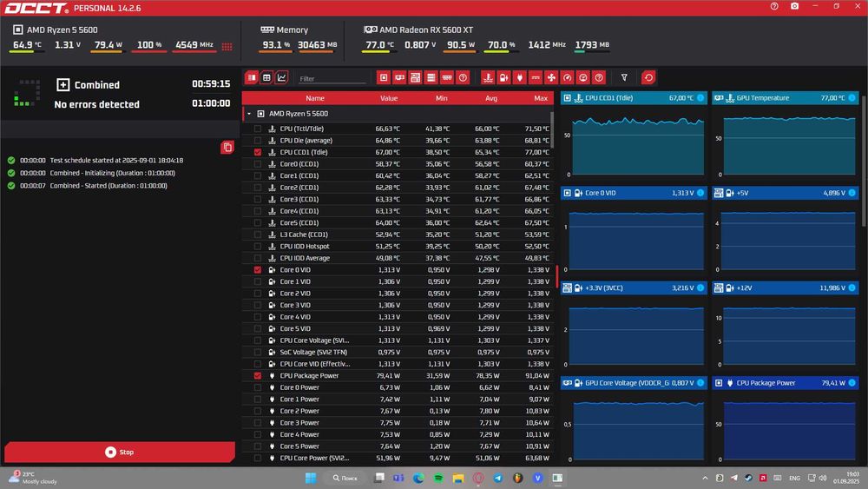This screenshot has height=489, width=868.
Task: Click the Memory summary header
Action: coord(285,30)
